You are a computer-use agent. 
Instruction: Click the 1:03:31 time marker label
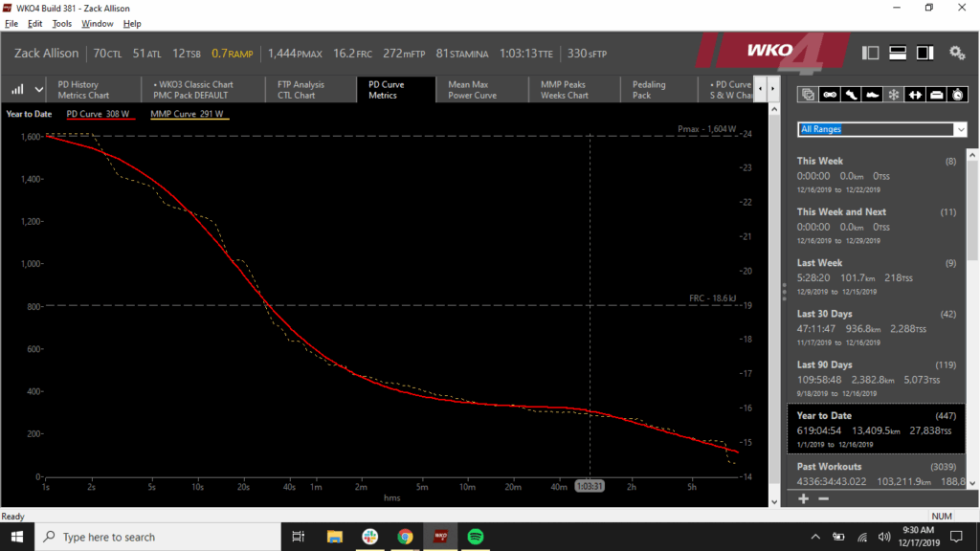[590, 486]
